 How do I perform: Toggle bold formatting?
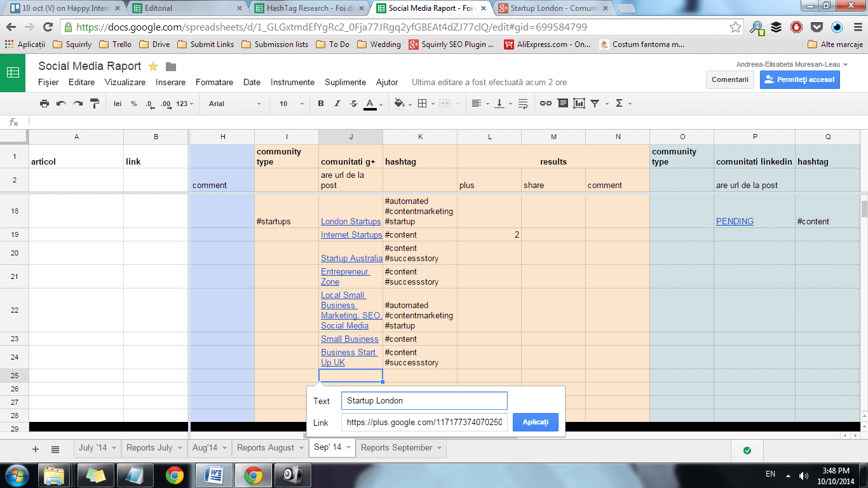321,104
